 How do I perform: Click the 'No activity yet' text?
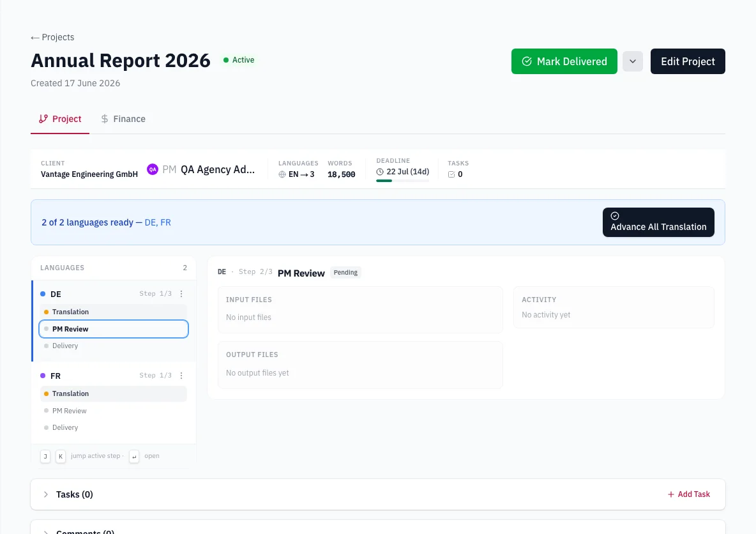[x=546, y=315]
